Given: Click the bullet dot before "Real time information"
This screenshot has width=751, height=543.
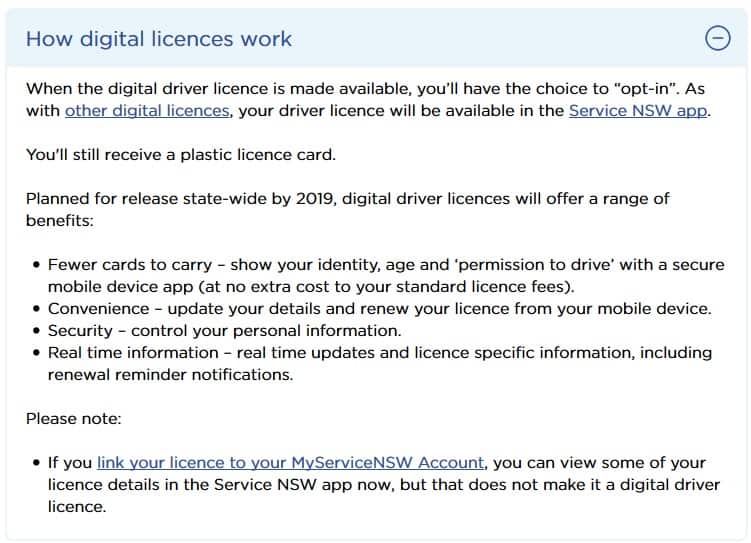Looking at the screenshot, I should [36, 353].
